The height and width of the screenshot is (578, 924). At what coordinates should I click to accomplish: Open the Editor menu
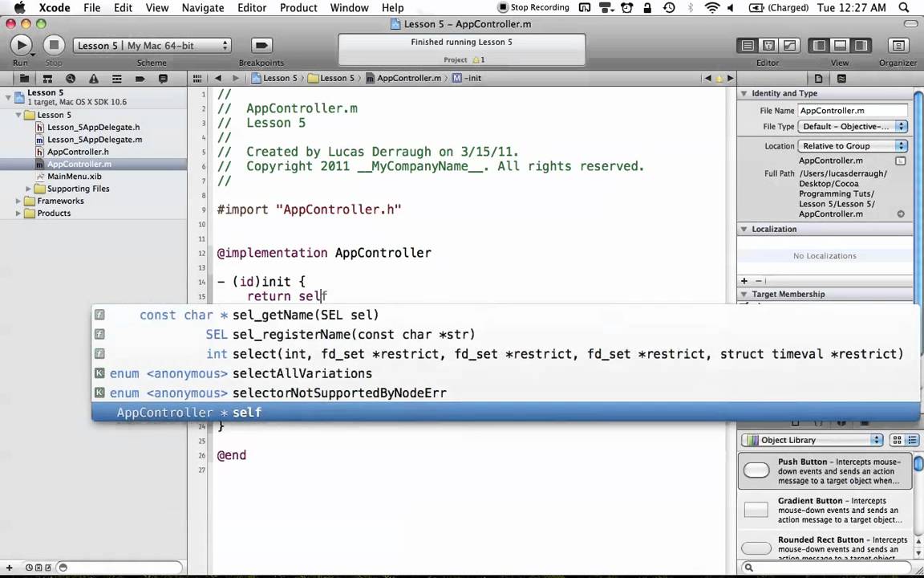[252, 8]
